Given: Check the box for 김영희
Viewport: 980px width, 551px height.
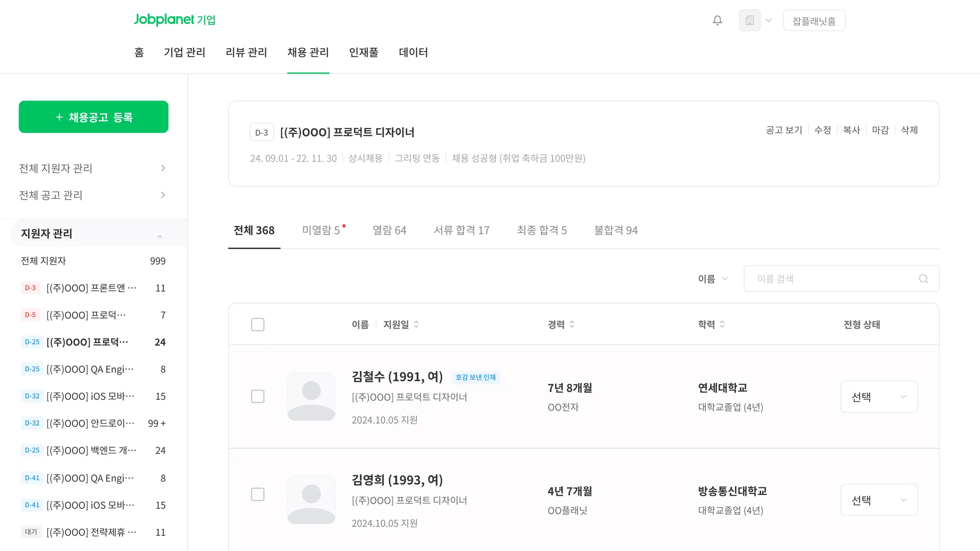Looking at the screenshot, I should [x=257, y=494].
